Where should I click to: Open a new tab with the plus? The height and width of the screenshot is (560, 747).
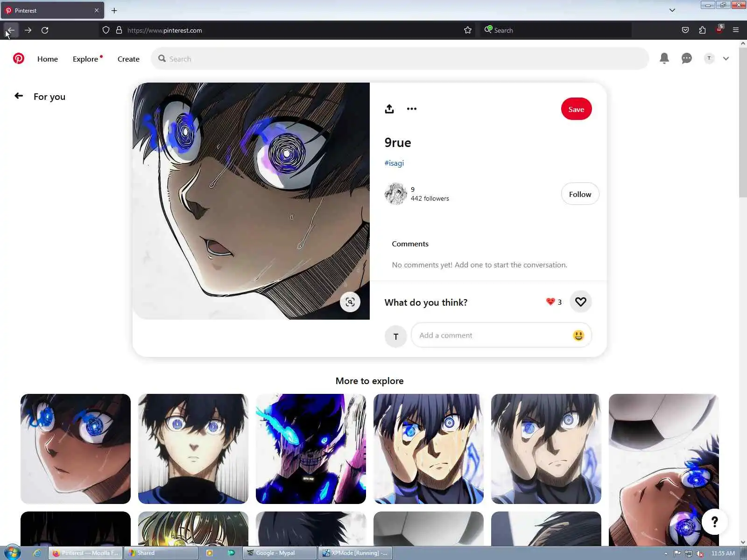click(114, 10)
